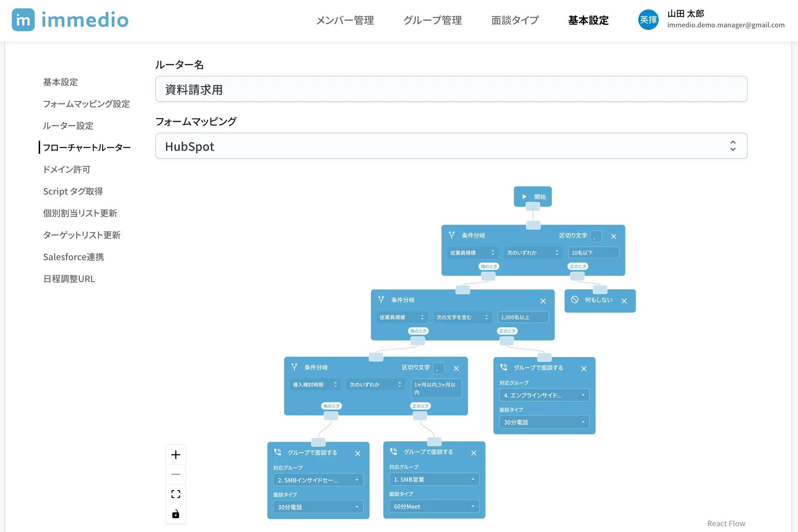Expand the 60分Meet meeting type dropdown

coord(434,506)
